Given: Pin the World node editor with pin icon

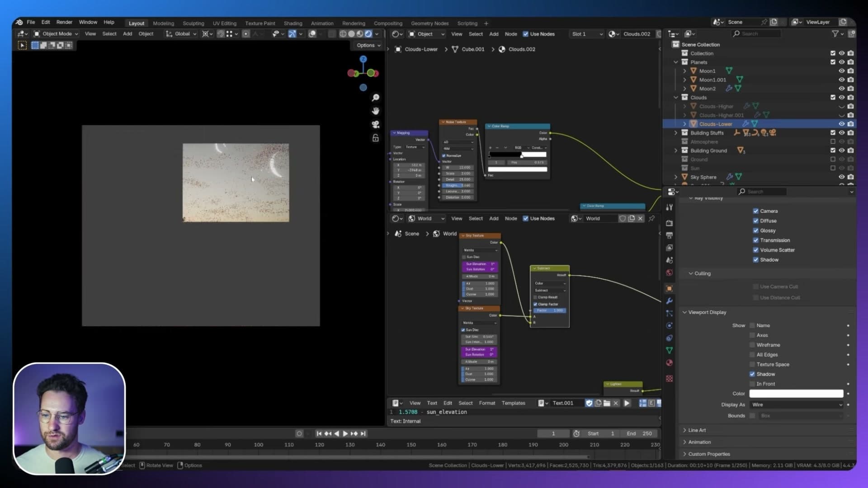Looking at the screenshot, I should tap(651, 218).
